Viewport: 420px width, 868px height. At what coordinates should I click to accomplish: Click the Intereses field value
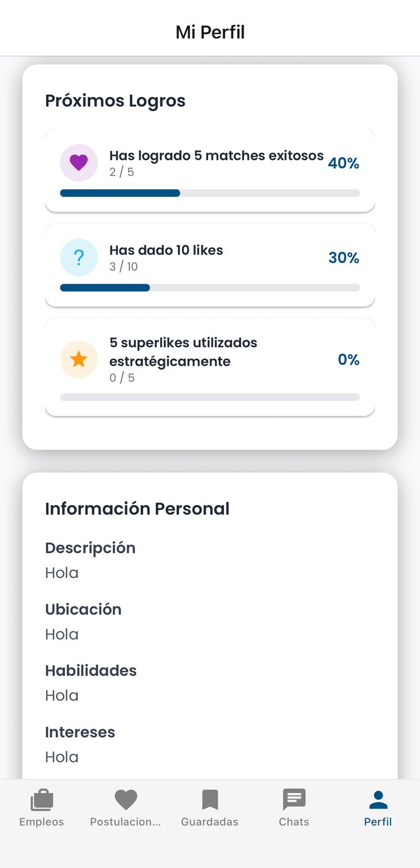62,757
